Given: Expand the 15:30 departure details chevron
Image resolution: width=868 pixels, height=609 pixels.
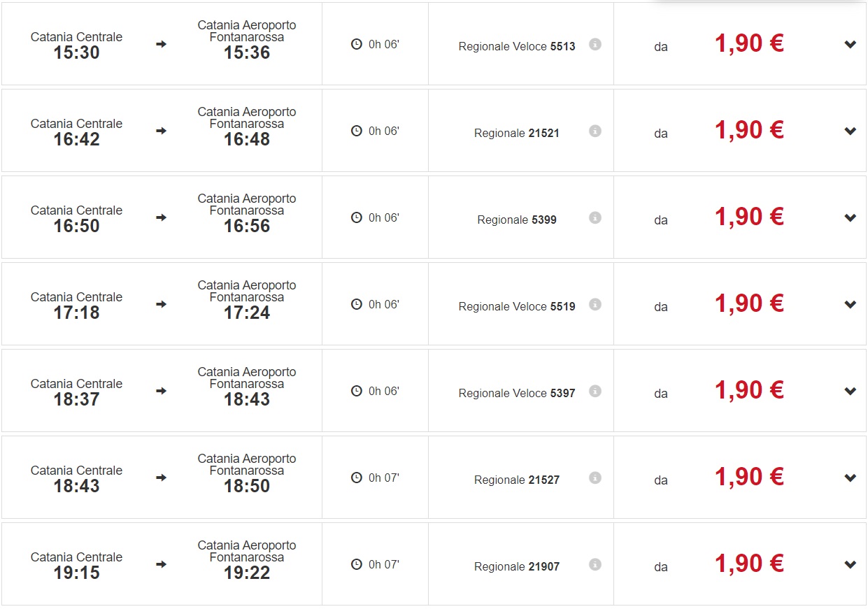Looking at the screenshot, I should (850, 45).
